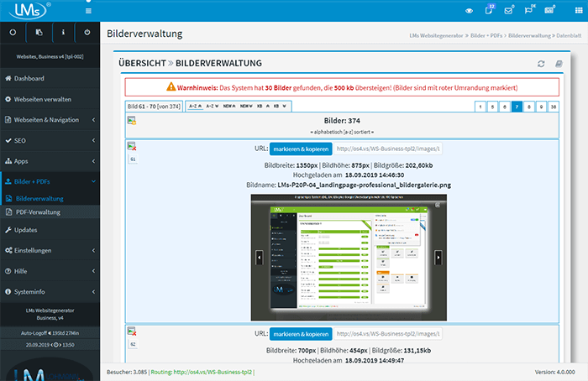The image size is (588, 381).
Task: Click the power icon in the sidebar toolbar
Action: [87, 33]
